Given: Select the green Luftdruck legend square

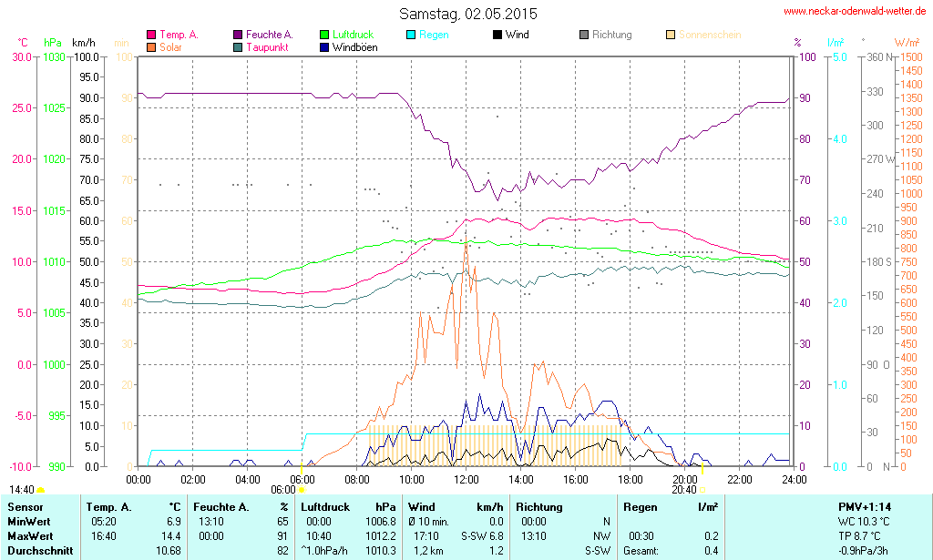Looking at the screenshot, I should pyautogui.click(x=324, y=35).
